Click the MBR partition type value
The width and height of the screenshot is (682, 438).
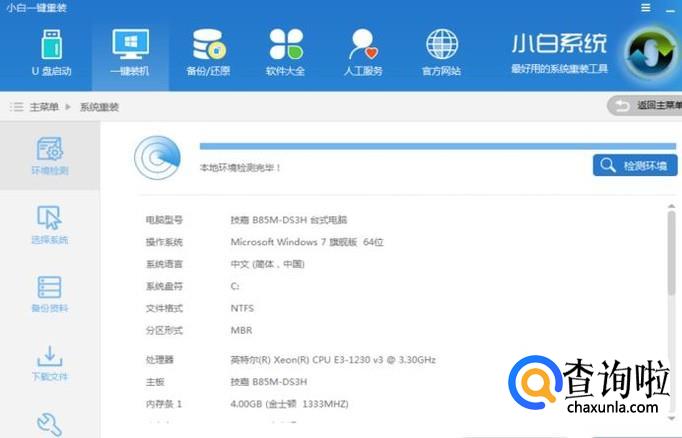241,331
